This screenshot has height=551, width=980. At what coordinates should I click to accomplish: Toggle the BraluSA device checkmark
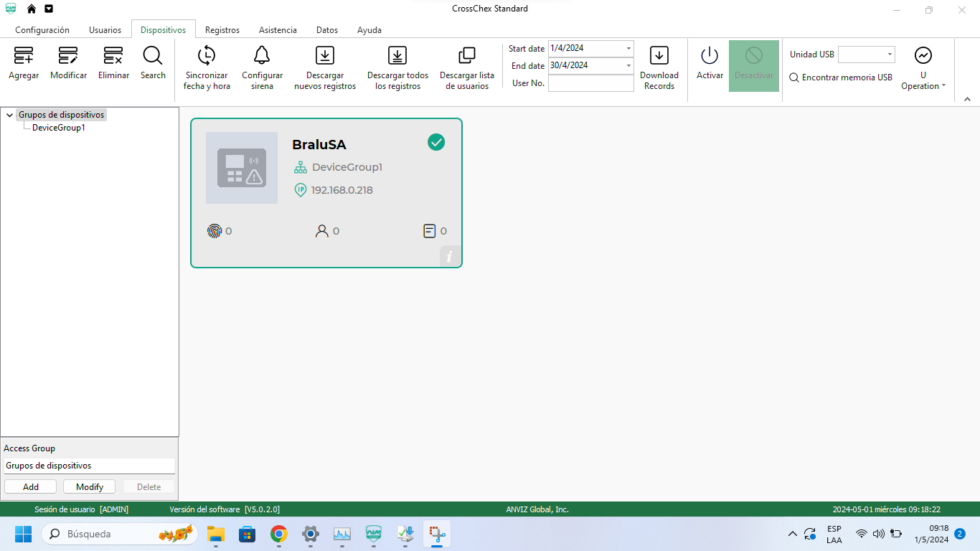436,142
